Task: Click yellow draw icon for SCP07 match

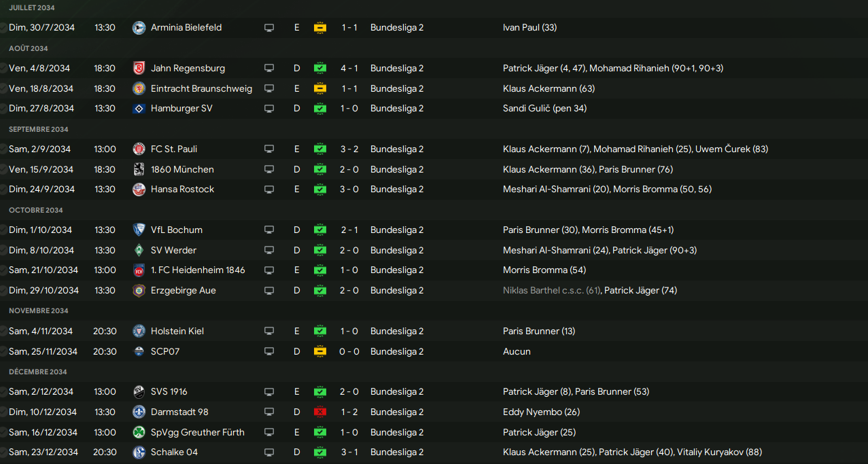Action: click(x=319, y=352)
